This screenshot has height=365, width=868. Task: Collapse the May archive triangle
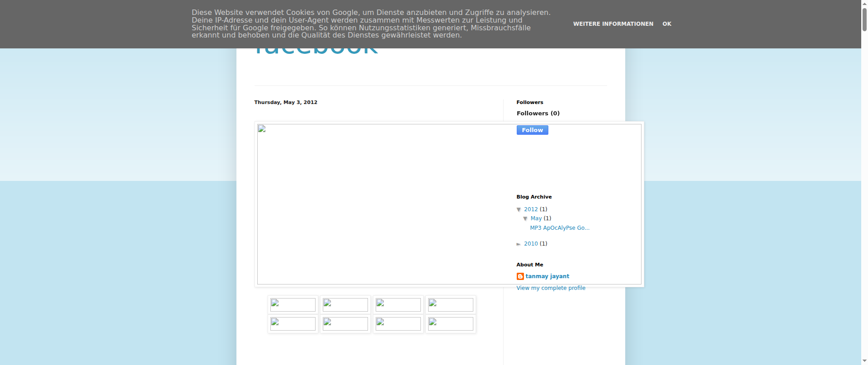pyautogui.click(x=525, y=218)
